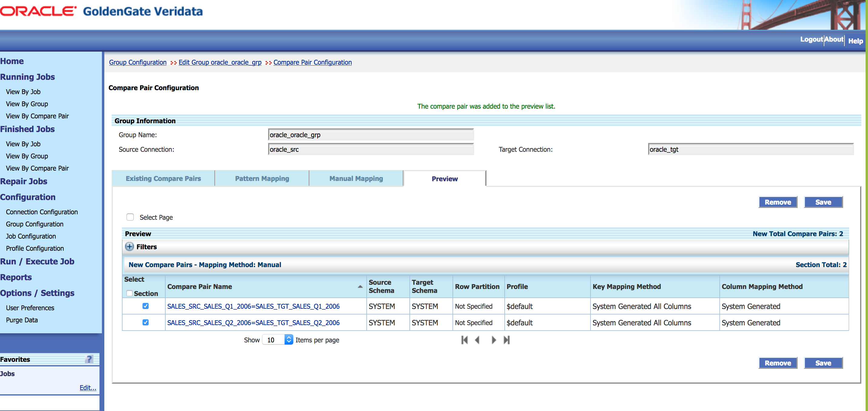Go to previous page arrow

tap(477, 340)
